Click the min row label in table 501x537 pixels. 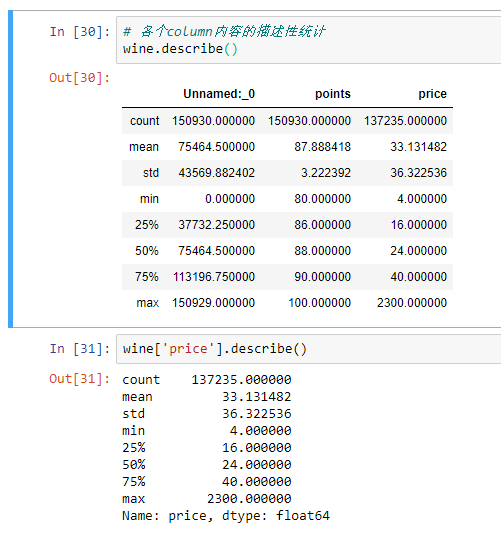(x=149, y=199)
